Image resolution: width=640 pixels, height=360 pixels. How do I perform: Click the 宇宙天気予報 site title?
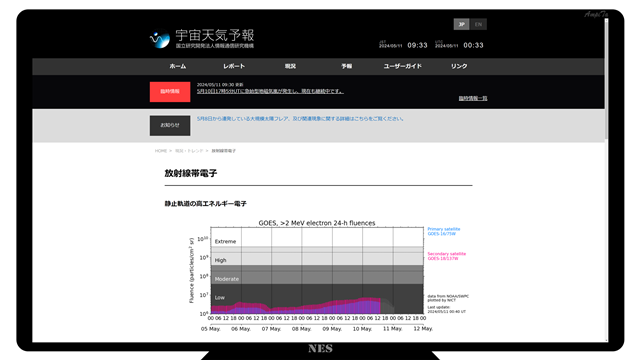pyautogui.click(x=215, y=35)
